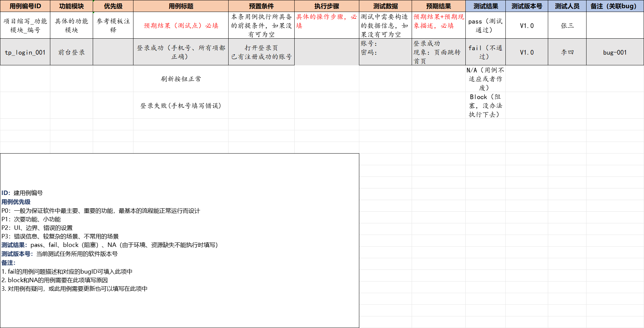The height and width of the screenshot is (328, 644).
Task: Click the 李四 tester cell
Action: [x=567, y=52]
